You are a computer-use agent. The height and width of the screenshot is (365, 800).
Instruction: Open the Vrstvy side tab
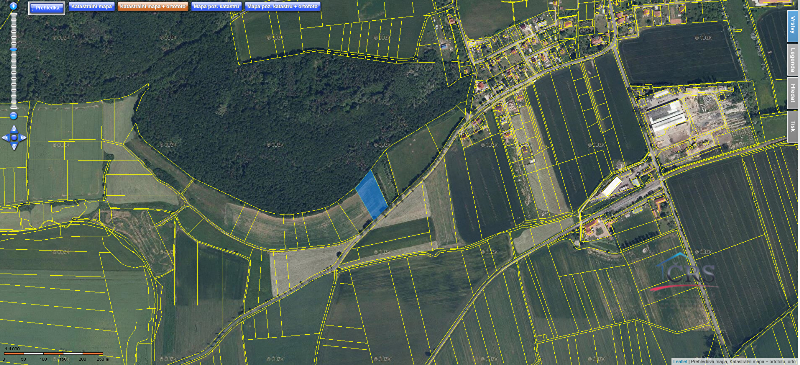point(792,24)
